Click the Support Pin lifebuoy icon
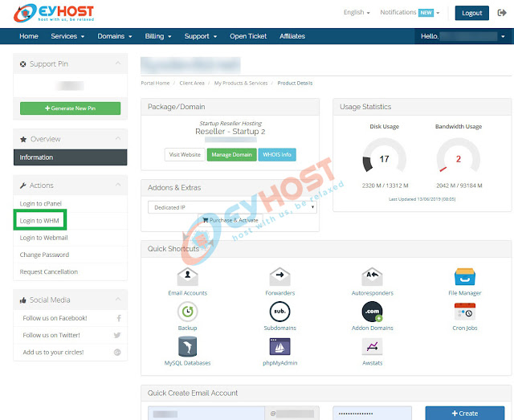 point(23,64)
